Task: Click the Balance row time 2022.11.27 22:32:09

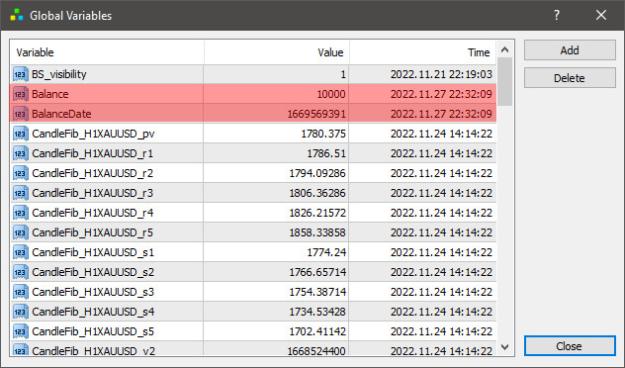Action: [441, 94]
